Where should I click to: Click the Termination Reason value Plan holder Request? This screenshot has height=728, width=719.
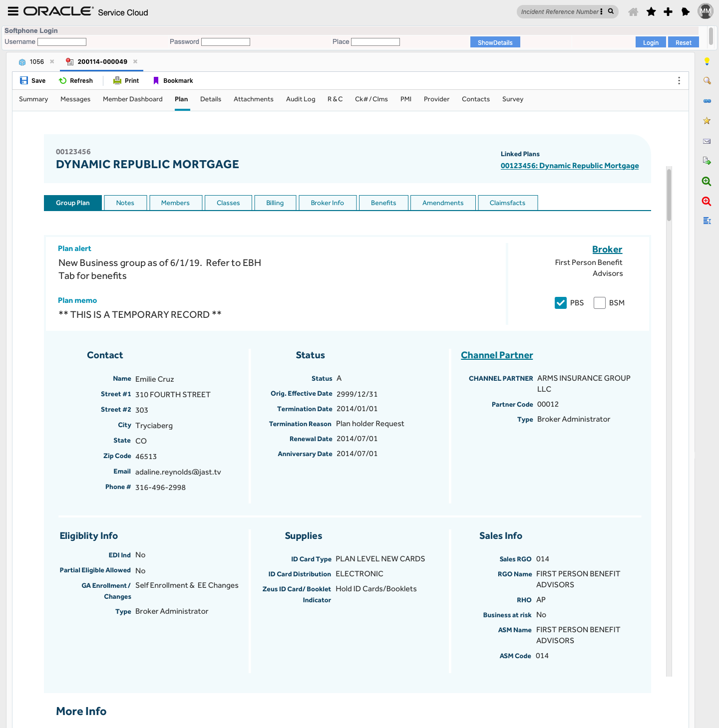pyautogui.click(x=370, y=424)
